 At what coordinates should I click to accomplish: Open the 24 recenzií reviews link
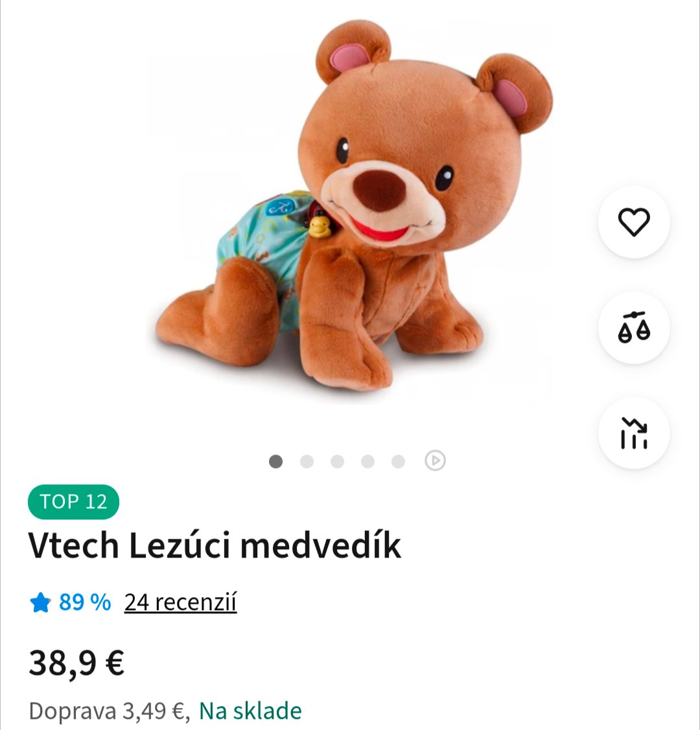(180, 602)
